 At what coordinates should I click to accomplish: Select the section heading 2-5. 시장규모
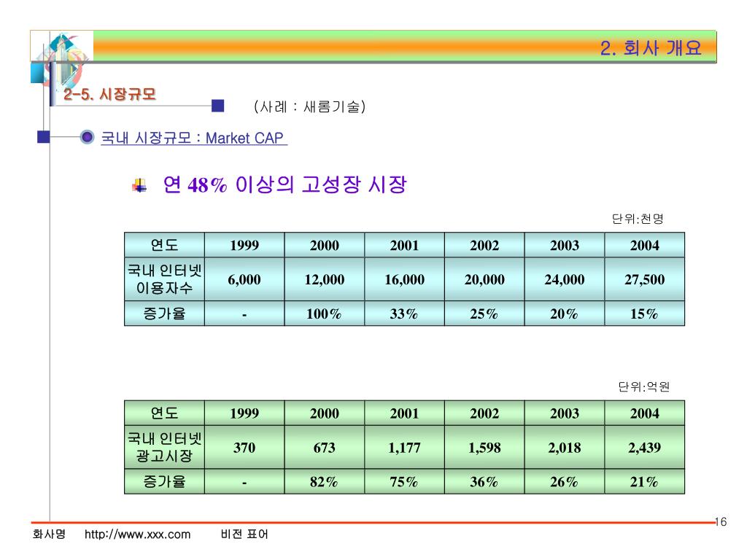[x=109, y=94]
